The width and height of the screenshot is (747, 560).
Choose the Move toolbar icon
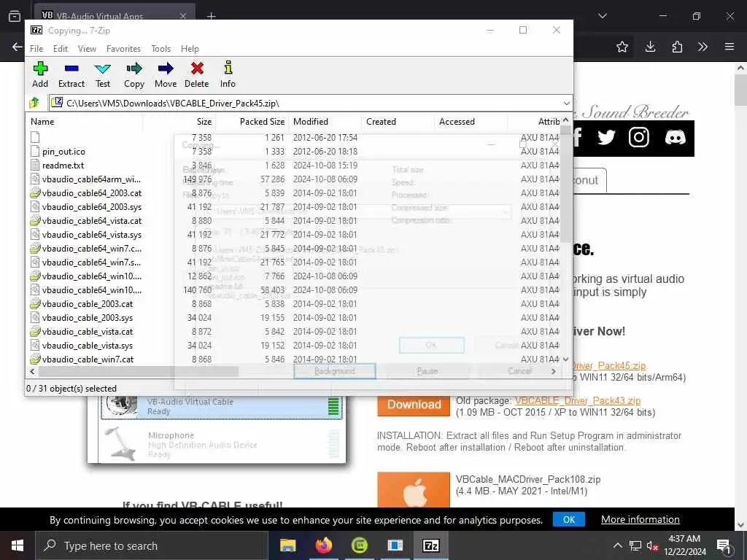[x=166, y=74]
